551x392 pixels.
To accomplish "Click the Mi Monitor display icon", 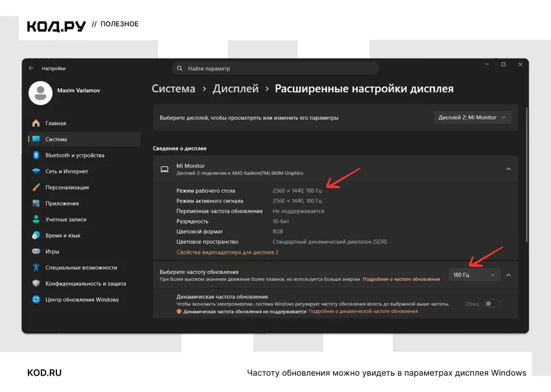I will click(x=165, y=169).
